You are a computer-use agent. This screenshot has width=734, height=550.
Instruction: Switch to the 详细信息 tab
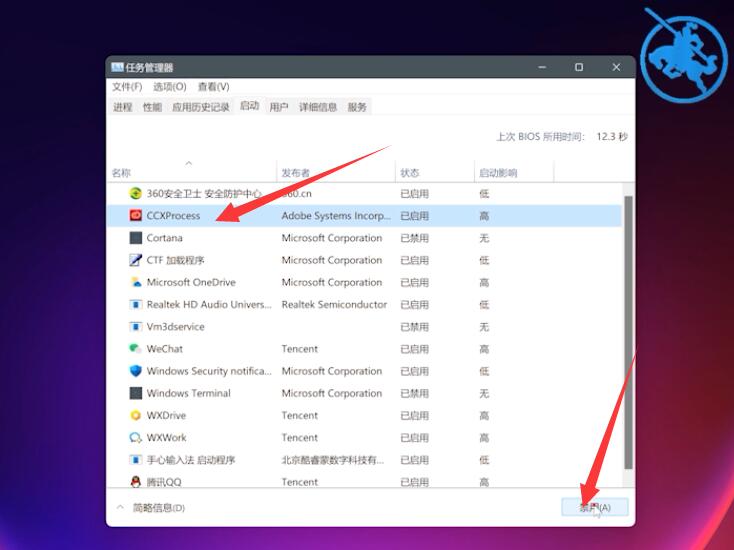tap(318, 107)
